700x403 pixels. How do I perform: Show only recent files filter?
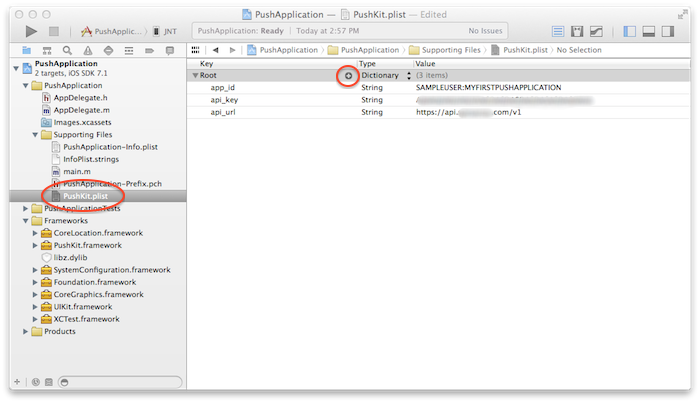pos(36,382)
